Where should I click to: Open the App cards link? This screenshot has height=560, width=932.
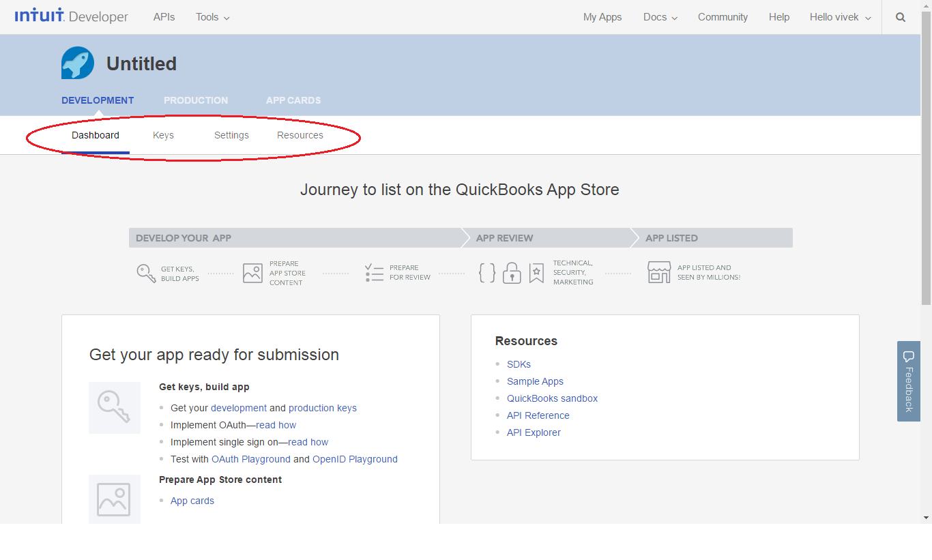click(x=192, y=501)
